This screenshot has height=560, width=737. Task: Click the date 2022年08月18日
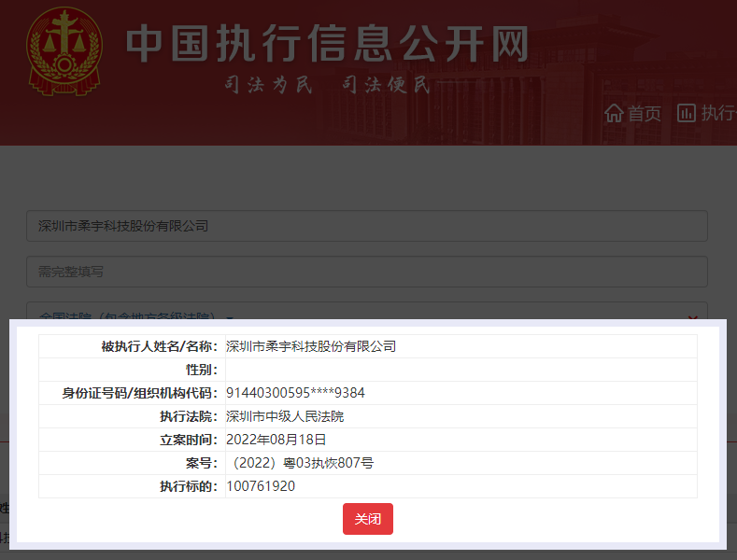pos(276,440)
